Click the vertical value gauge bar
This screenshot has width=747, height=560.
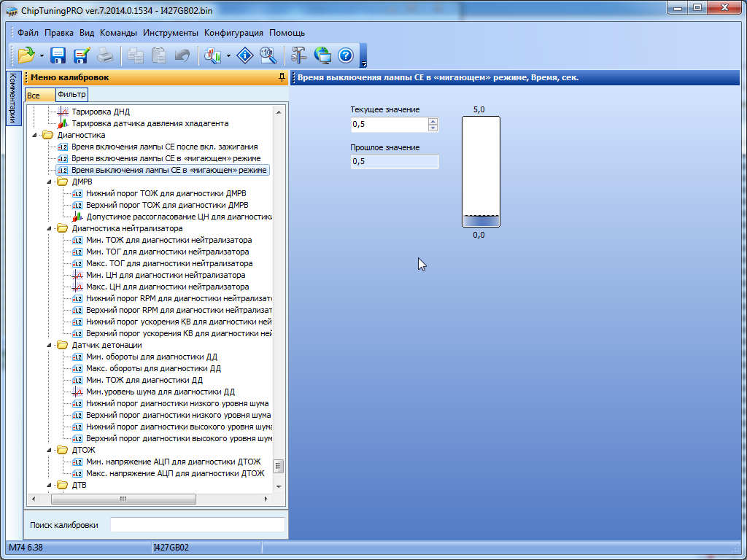click(481, 171)
